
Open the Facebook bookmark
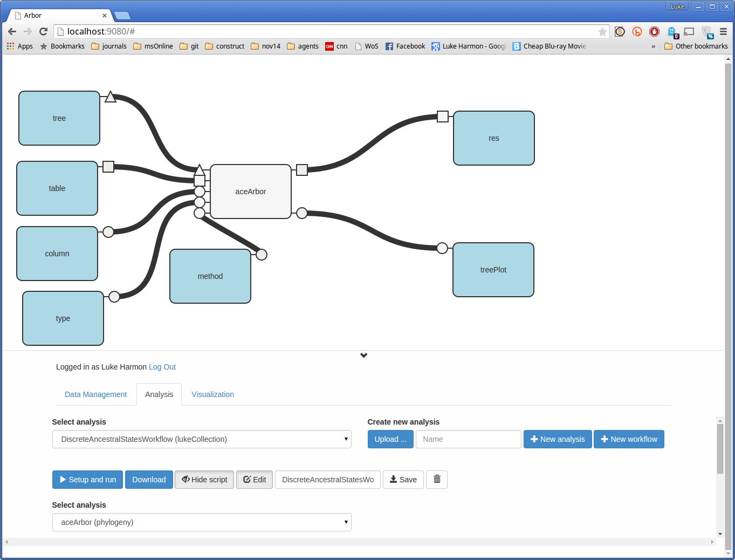pyautogui.click(x=406, y=46)
